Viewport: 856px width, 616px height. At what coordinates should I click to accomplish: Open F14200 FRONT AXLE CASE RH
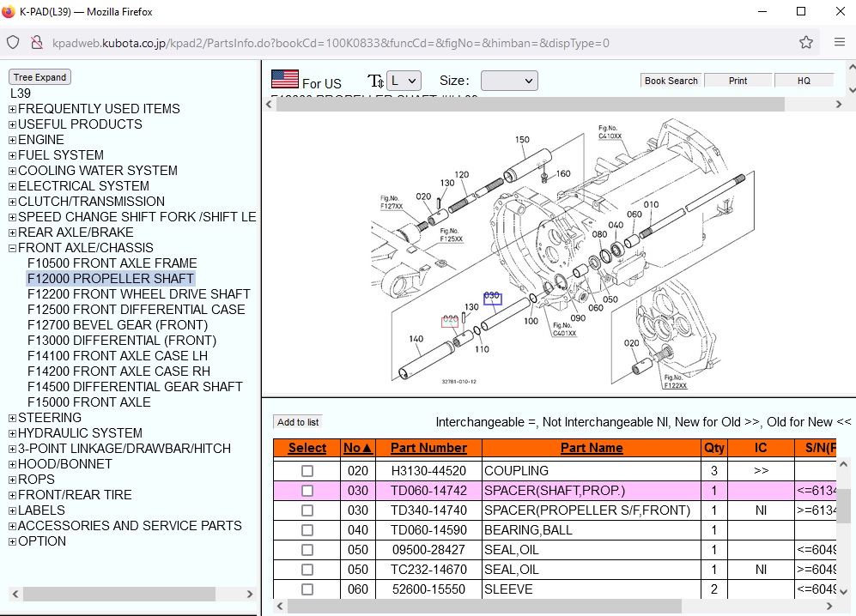coord(118,371)
